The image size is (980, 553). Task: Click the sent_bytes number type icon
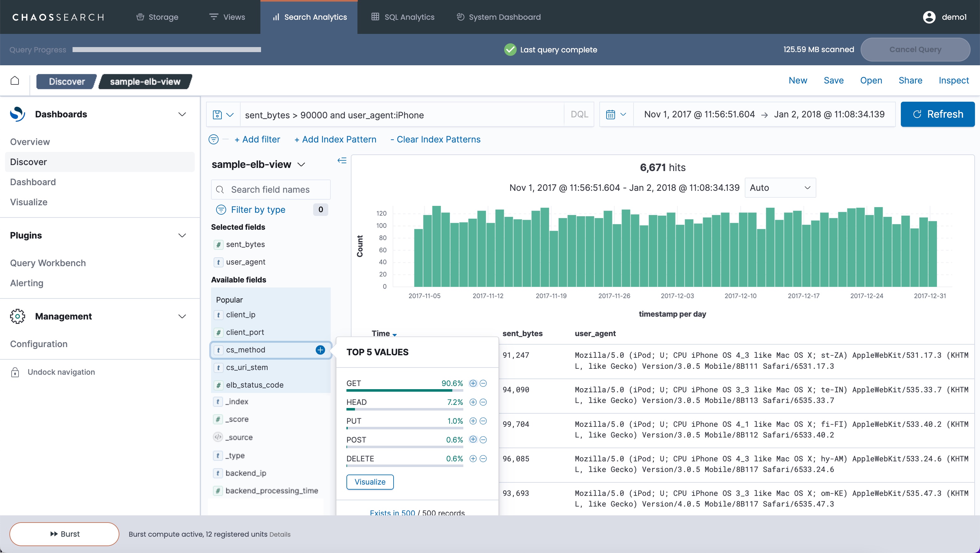click(218, 244)
